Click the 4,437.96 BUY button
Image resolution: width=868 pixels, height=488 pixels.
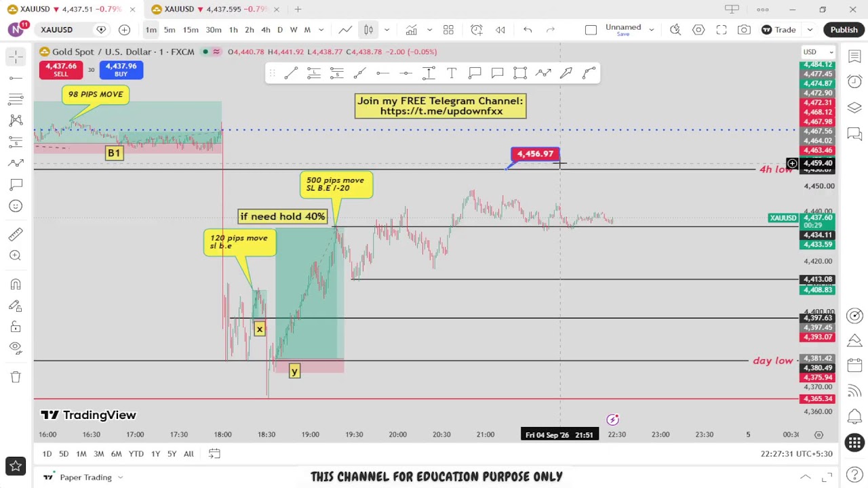(x=121, y=70)
